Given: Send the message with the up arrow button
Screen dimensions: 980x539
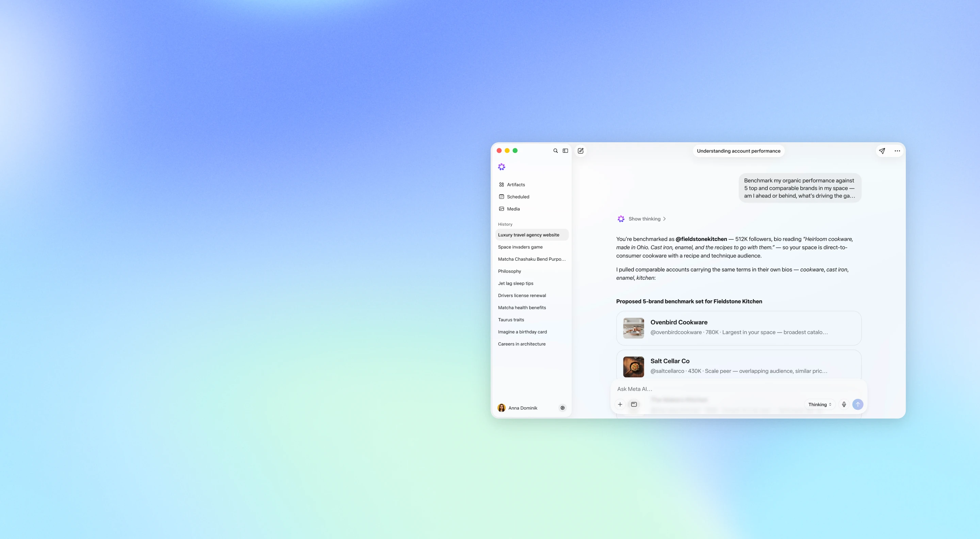Looking at the screenshot, I should click(x=857, y=404).
